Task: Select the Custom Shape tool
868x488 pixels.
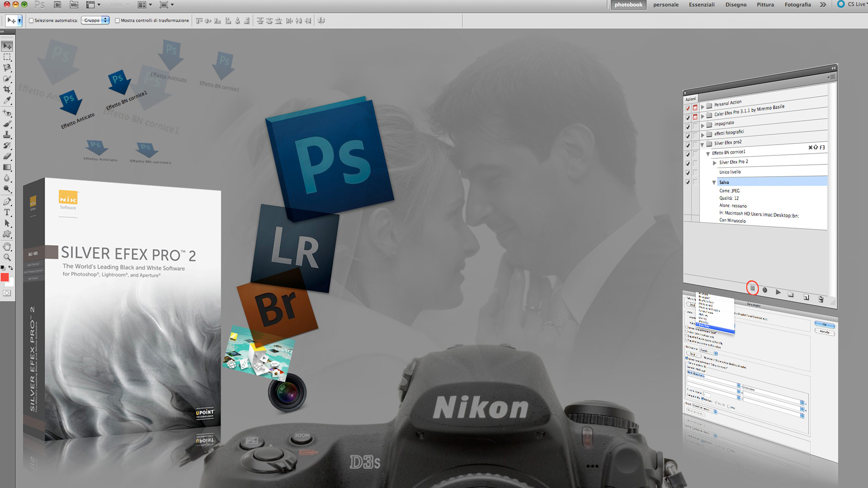Action: tap(7, 234)
